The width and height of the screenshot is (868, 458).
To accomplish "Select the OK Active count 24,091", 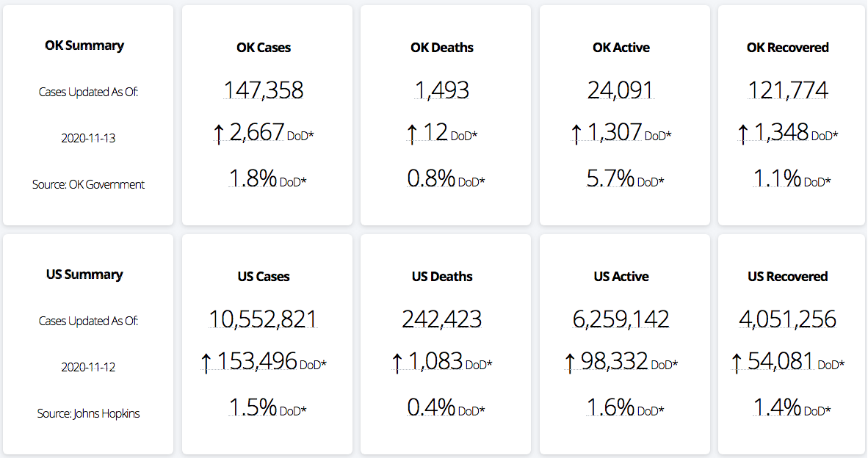I will point(621,90).
